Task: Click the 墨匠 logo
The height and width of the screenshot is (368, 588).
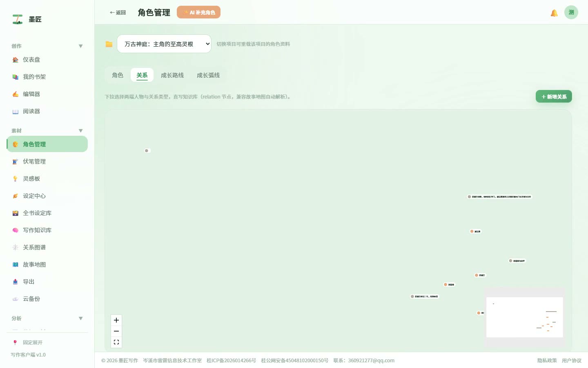Action: [x=27, y=19]
